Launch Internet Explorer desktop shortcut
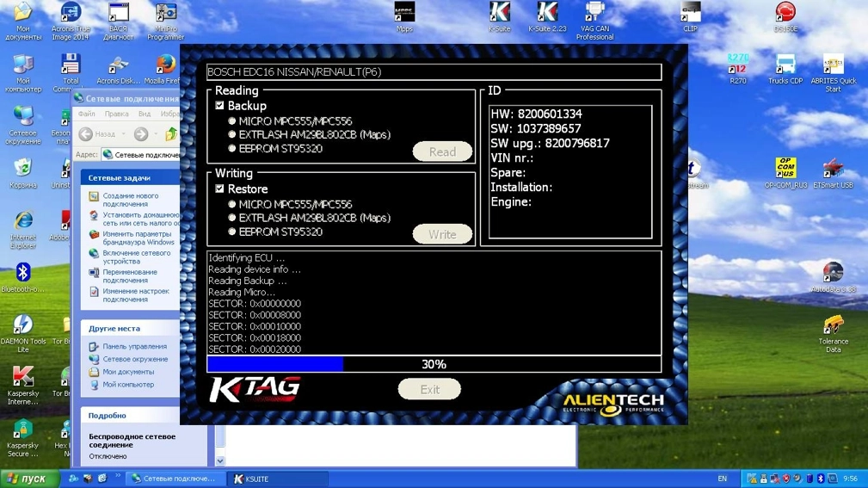 22,229
